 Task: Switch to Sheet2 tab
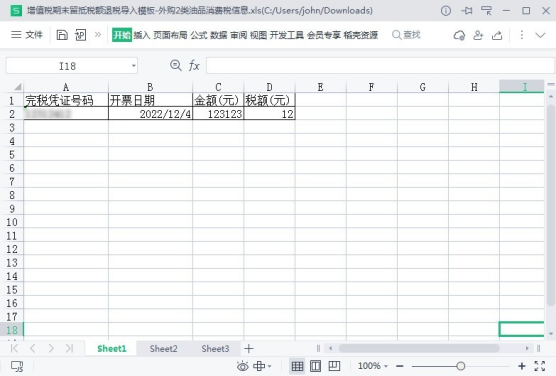click(x=163, y=349)
